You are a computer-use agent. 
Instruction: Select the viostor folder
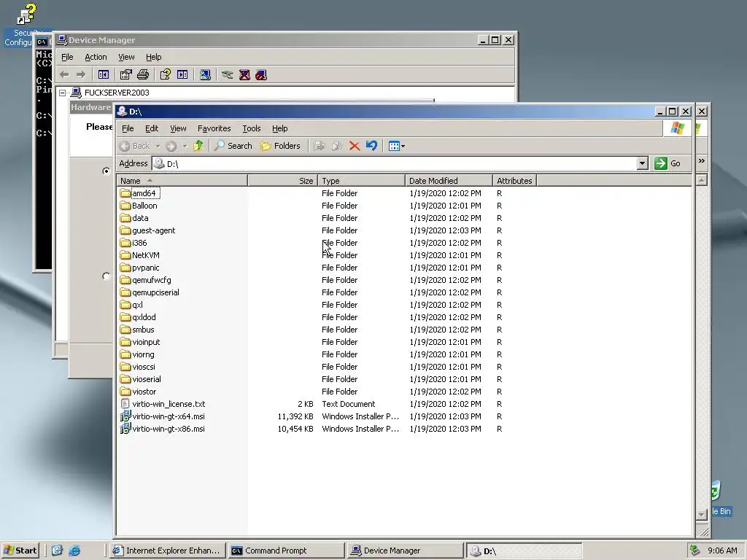pos(138,392)
